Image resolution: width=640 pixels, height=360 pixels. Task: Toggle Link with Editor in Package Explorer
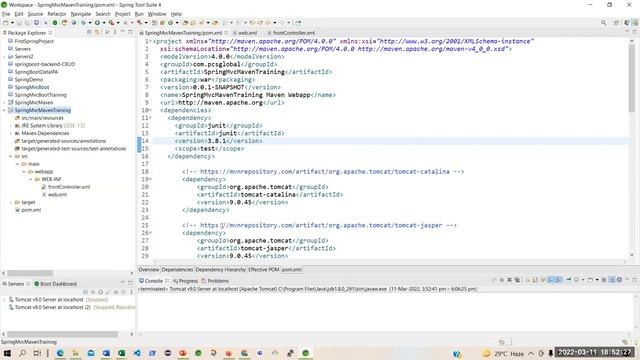click(97, 32)
